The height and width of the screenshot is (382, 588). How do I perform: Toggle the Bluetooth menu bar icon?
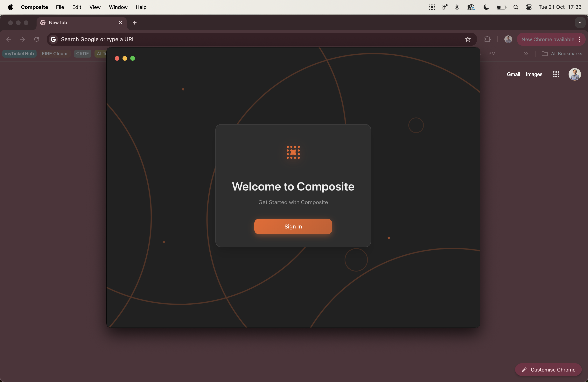tap(457, 7)
